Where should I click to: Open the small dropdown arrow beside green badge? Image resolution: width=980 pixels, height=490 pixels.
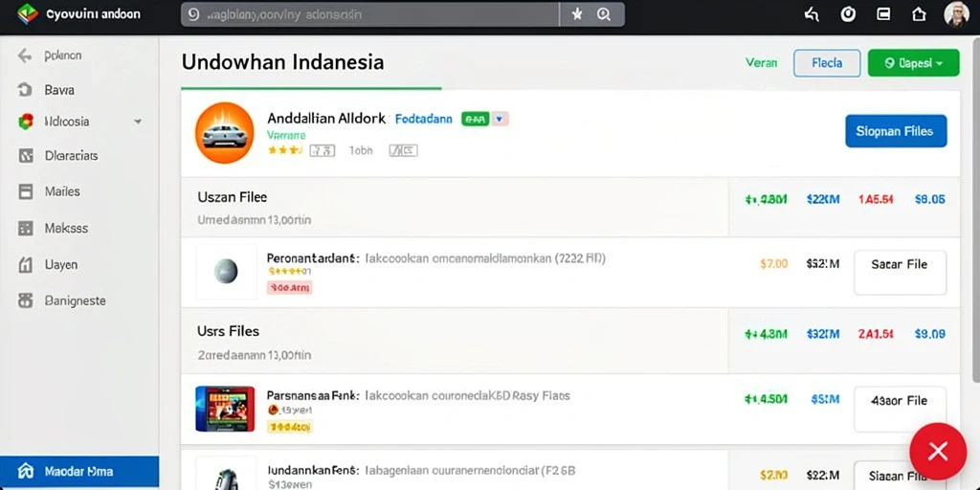point(500,119)
